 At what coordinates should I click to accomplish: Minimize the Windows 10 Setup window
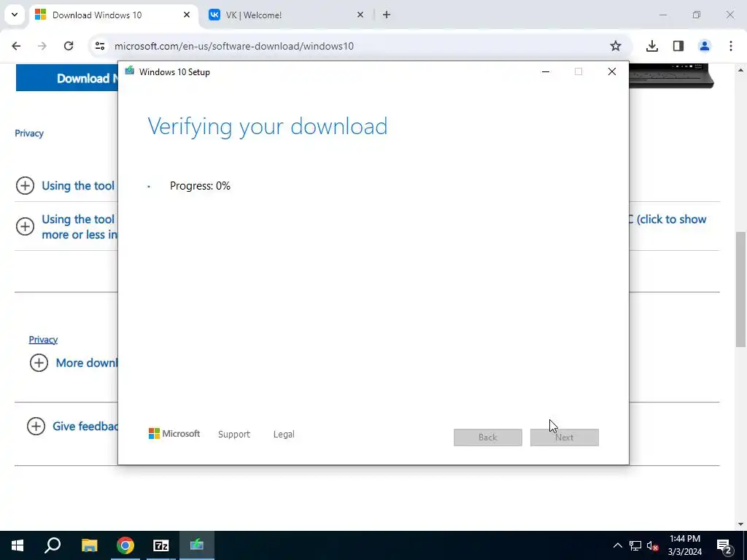(x=546, y=71)
